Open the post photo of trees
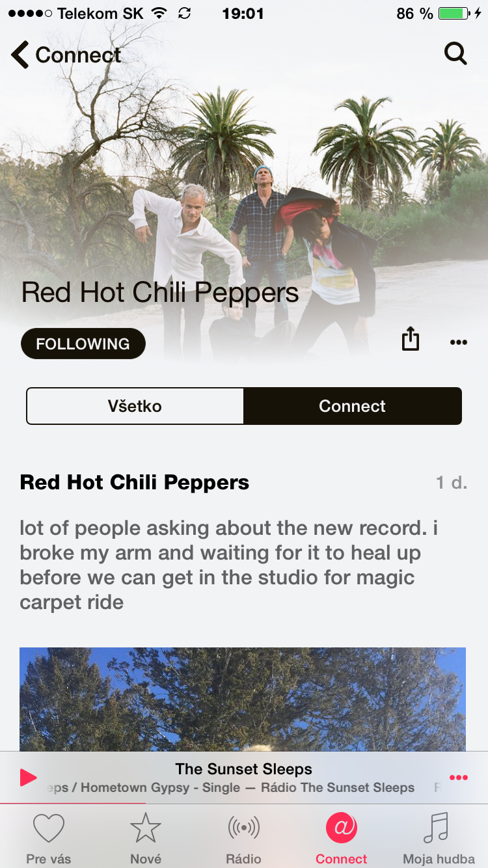 click(x=243, y=699)
